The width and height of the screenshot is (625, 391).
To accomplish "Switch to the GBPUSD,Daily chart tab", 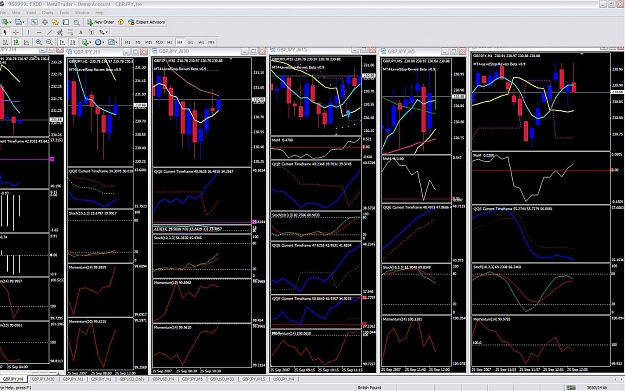I will point(132,379).
